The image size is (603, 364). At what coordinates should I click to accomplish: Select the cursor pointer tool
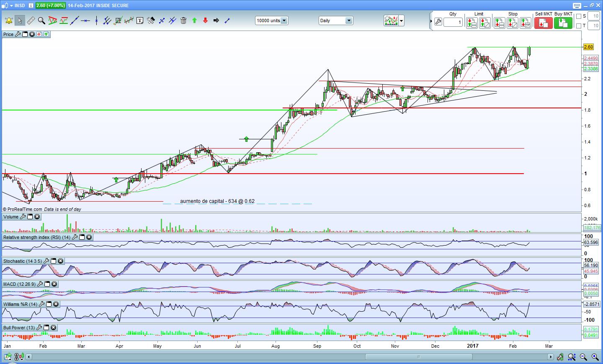(x=20, y=21)
